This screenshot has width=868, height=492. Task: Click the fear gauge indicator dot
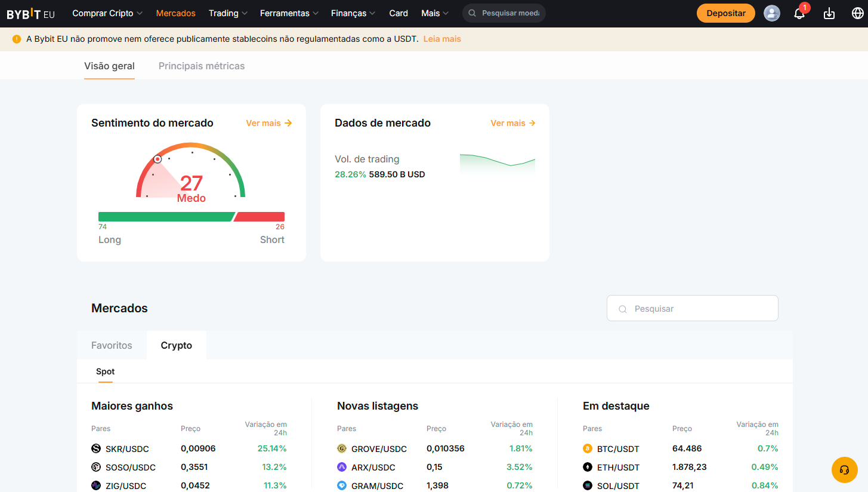157,159
